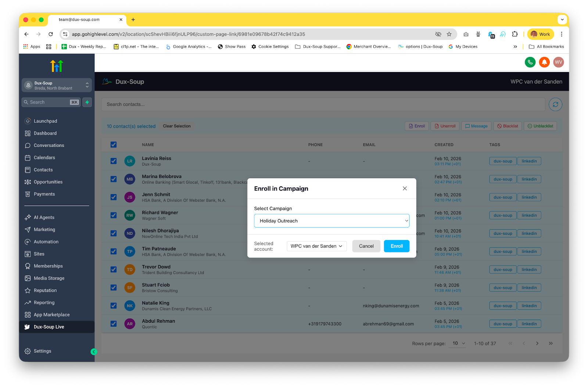Click the LR avatar for Lavinia Reiss

click(130, 161)
